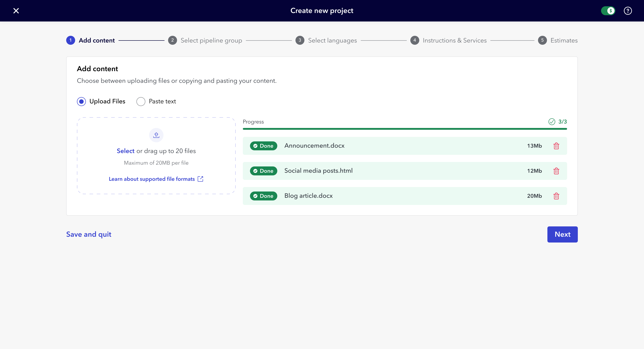The height and width of the screenshot is (349, 644).
Task: Click the Done badge for Blog article.docx
Action: coord(263,196)
